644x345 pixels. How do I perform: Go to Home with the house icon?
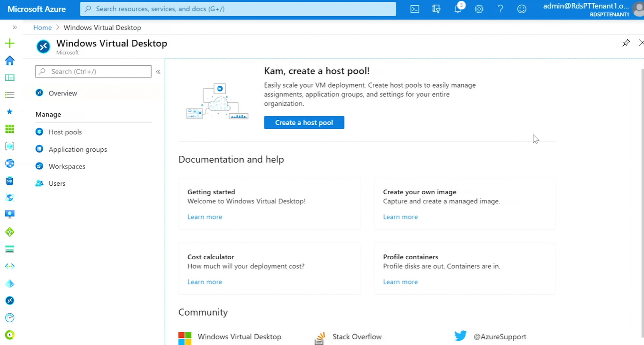coord(9,60)
